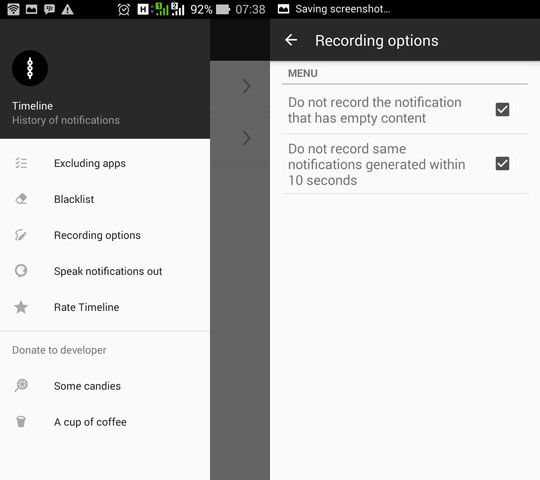This screenshot has width=540, height=480.
Task: Tap the Do not record empty content text
Action: point(375,110)
